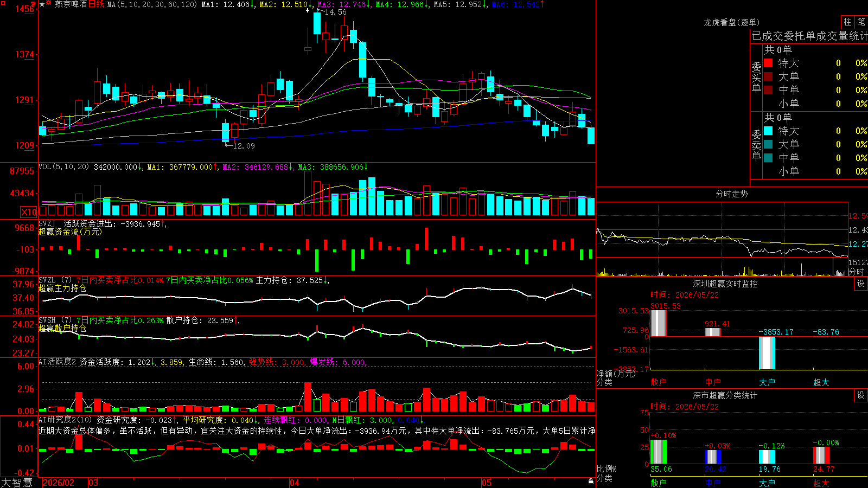Switch to 柱 bar mode
Screen dimensions: 868x488
[847, 22]
